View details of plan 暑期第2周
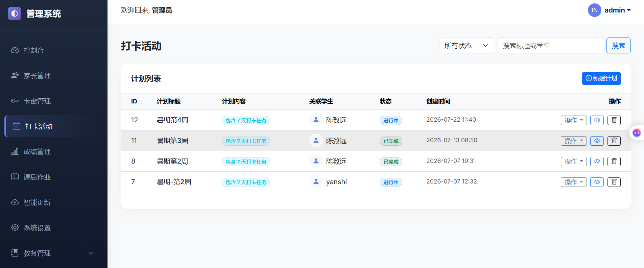 tap(597, 162)
